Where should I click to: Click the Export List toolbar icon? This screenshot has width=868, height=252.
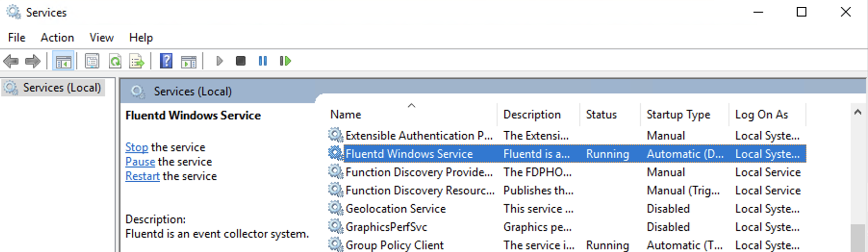(137, 61)
